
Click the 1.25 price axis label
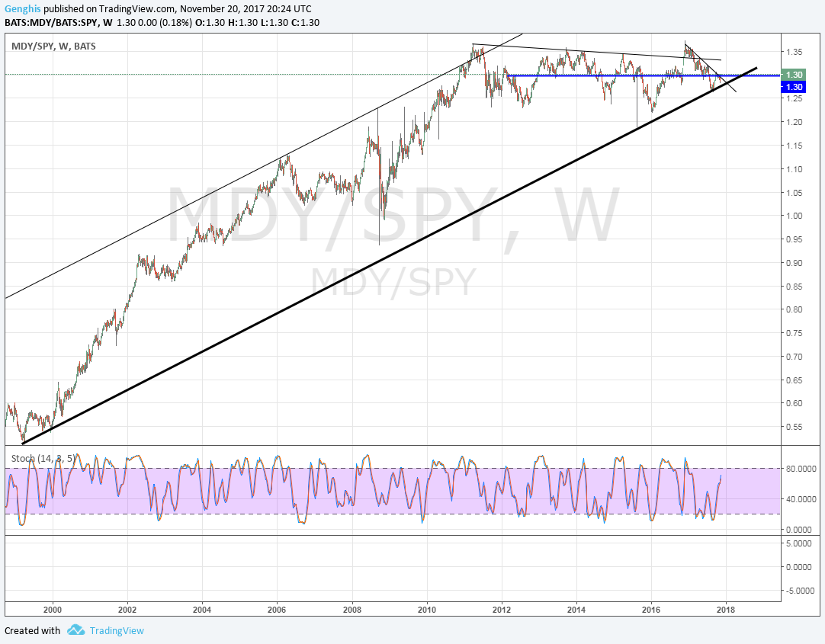click(x=795, y=98)
